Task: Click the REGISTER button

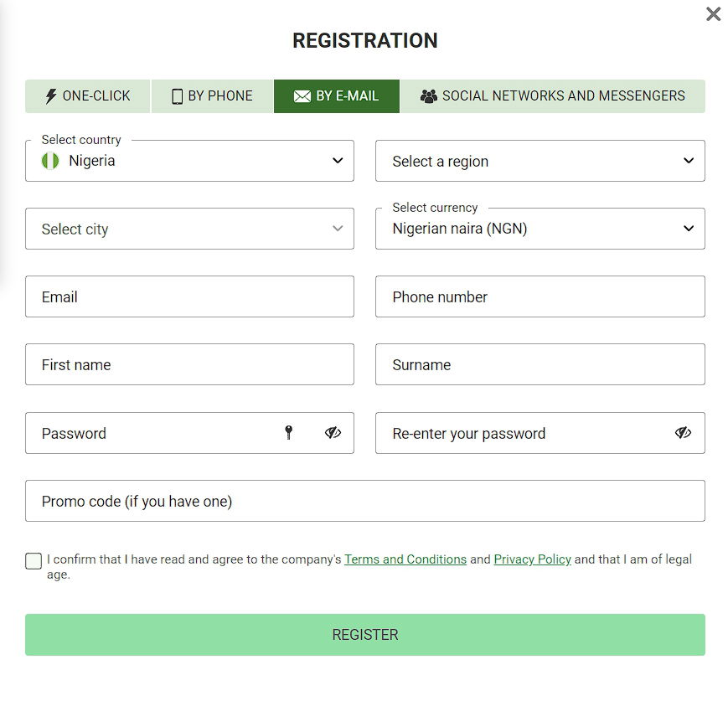Action: (364, 635)
